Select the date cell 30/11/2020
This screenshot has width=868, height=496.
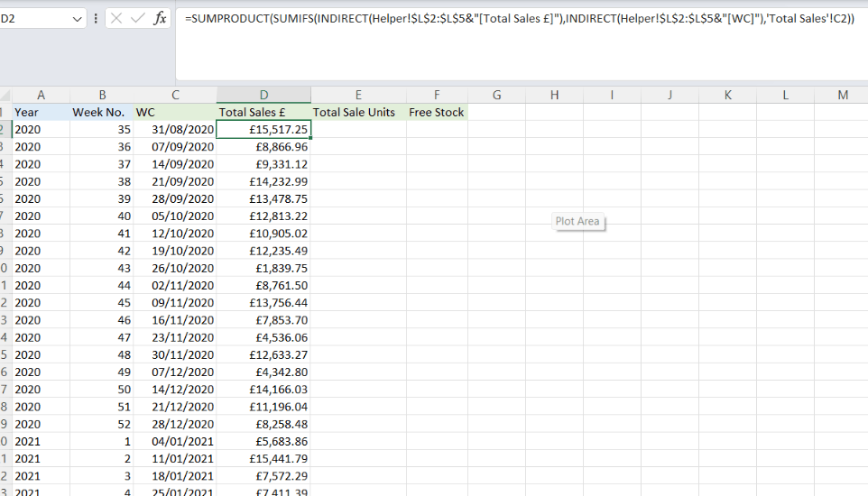pyautogui.click(x=175, y=354)
